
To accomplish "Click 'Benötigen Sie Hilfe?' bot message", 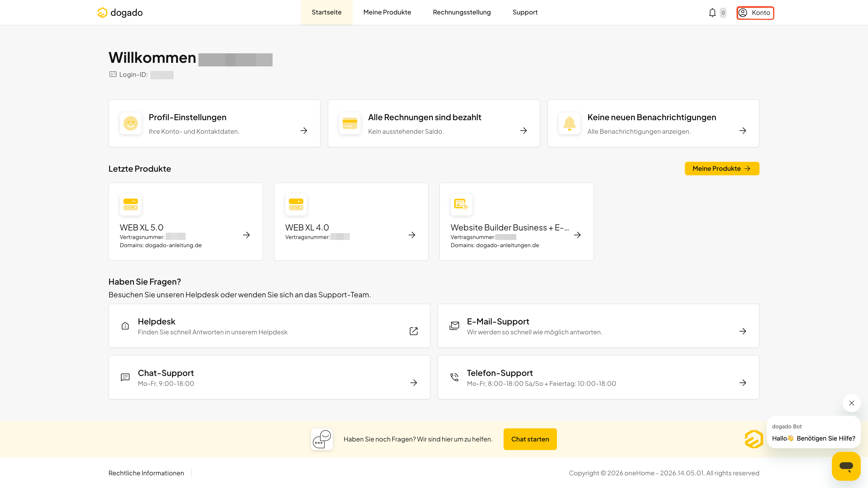I will point(826,438).
